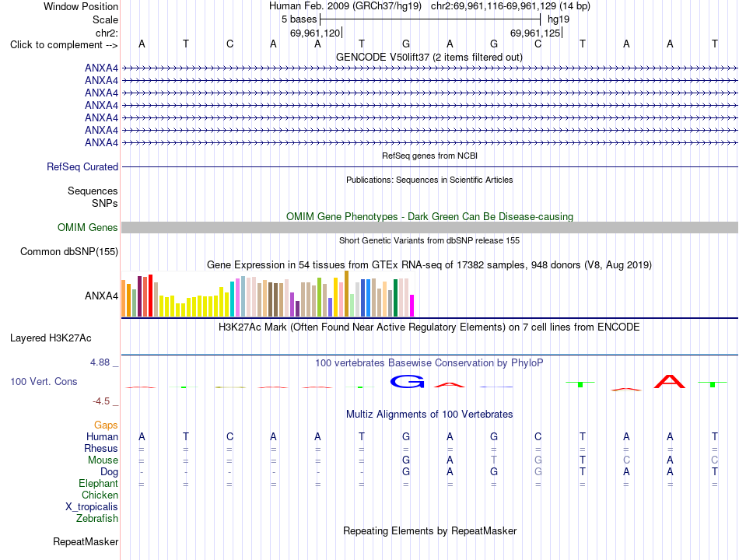Image resolution: width=739 pixels, height=560 pixels.
Task: Click 'Short Genetic Variants from dbSNP release 155'
Action: [429, 240]
